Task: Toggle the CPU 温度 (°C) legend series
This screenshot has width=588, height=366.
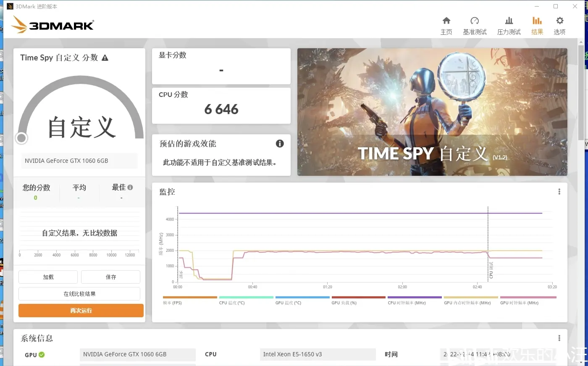Action: click(246, 301)
